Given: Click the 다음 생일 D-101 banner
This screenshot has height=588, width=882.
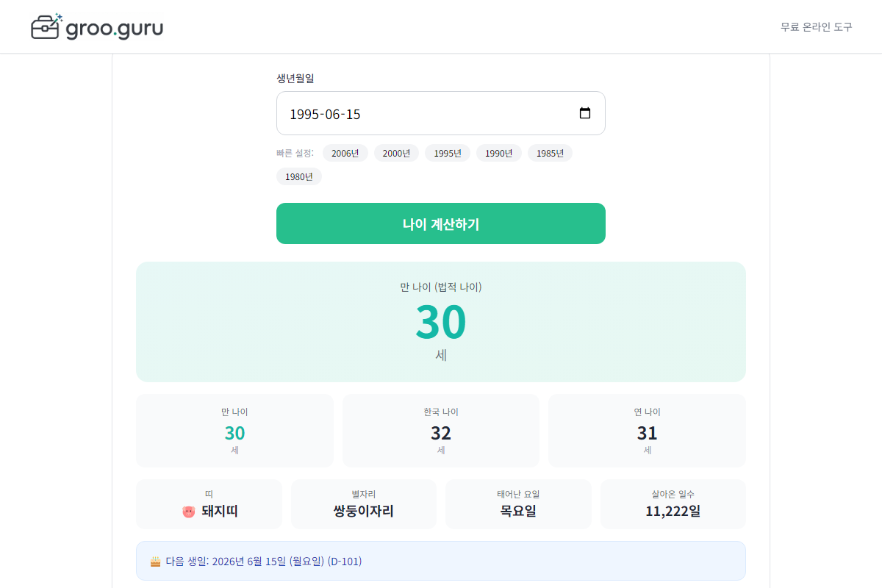Looking at the screenshot, I should point(440,560).
